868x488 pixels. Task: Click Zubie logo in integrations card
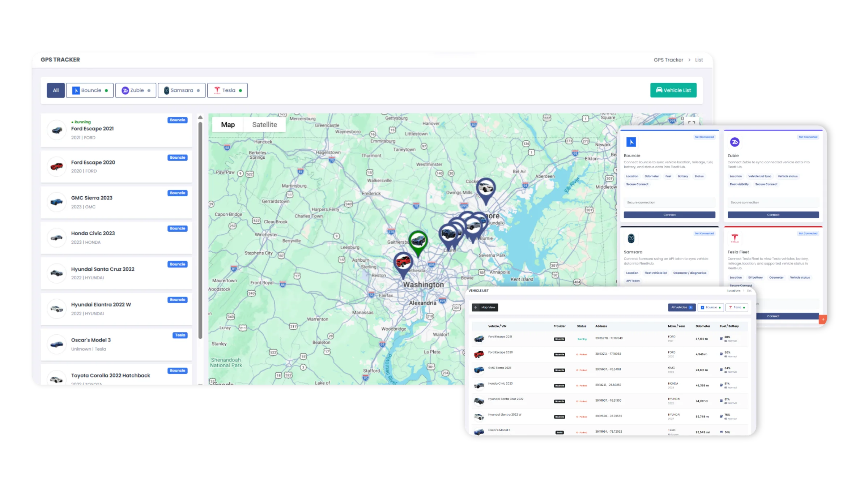coord(735,142)
